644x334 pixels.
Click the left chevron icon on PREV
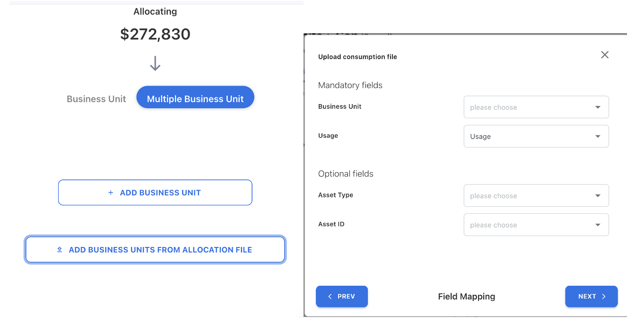(330, 297)
